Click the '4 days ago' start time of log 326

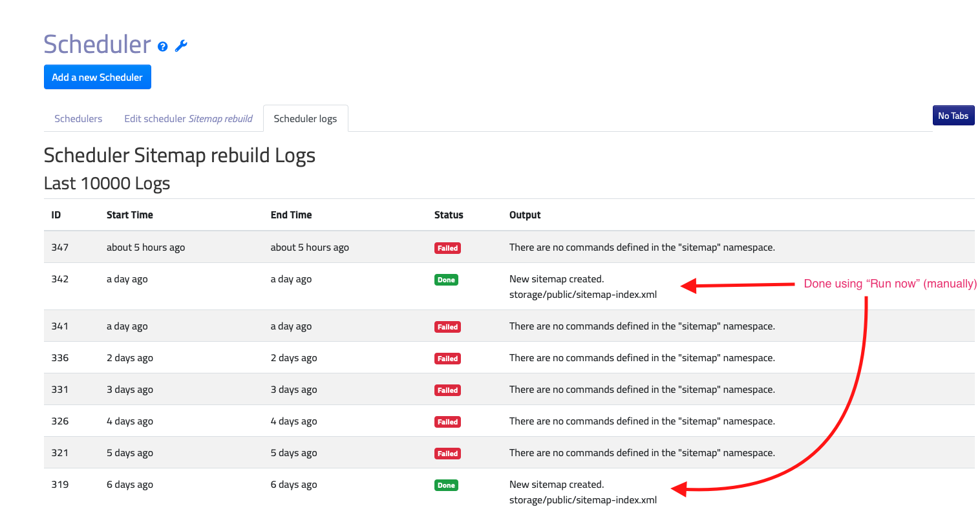[x=130, y=421]
